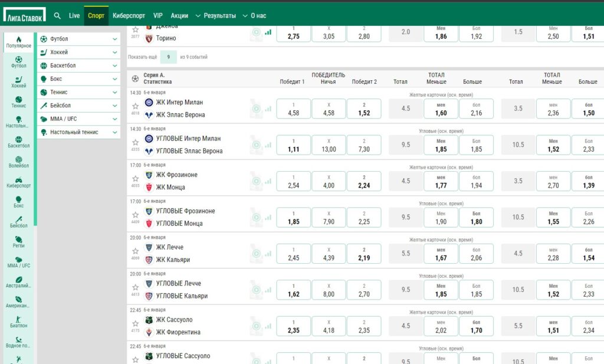The width and height of the screenshot is (604, 364).
Task: Select odds 4,18 draw for ЖК Сассуоло
Action: (329, 326)
